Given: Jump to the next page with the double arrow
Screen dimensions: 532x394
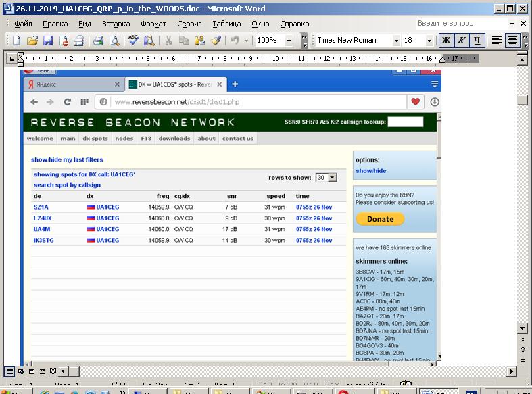Looking at the screenshot, I should pyautogui.click(x=523, y=360).
